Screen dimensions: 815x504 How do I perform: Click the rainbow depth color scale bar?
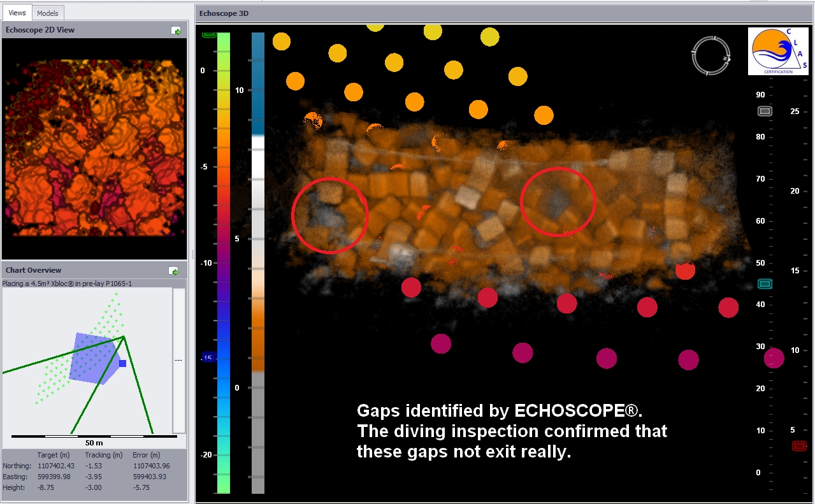click(x=224, y=263)
